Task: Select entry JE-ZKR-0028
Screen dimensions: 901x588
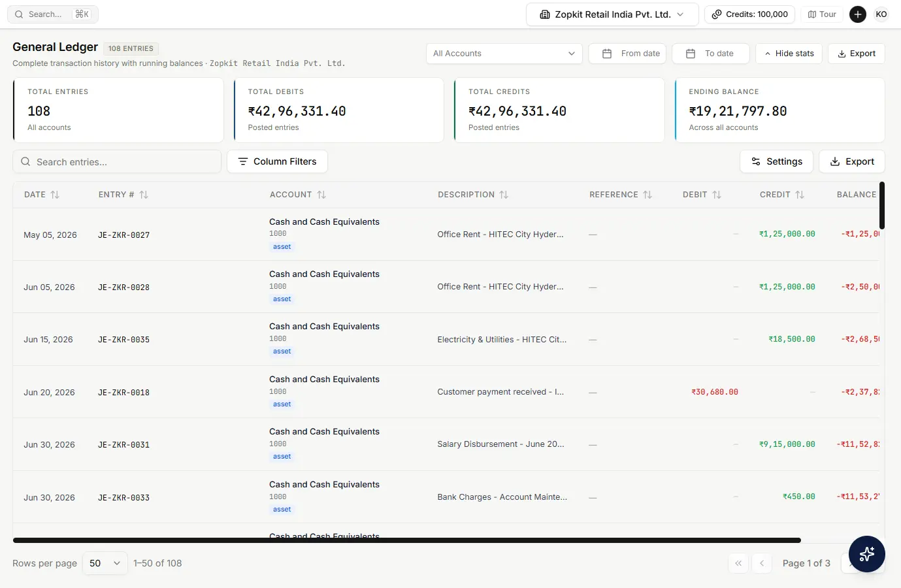Action: click(x=124, y=287)
